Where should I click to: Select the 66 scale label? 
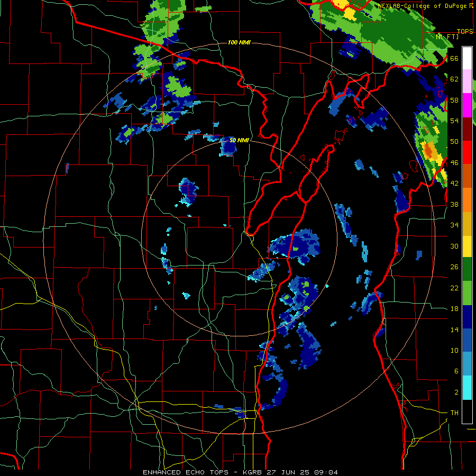pos(454,59)
